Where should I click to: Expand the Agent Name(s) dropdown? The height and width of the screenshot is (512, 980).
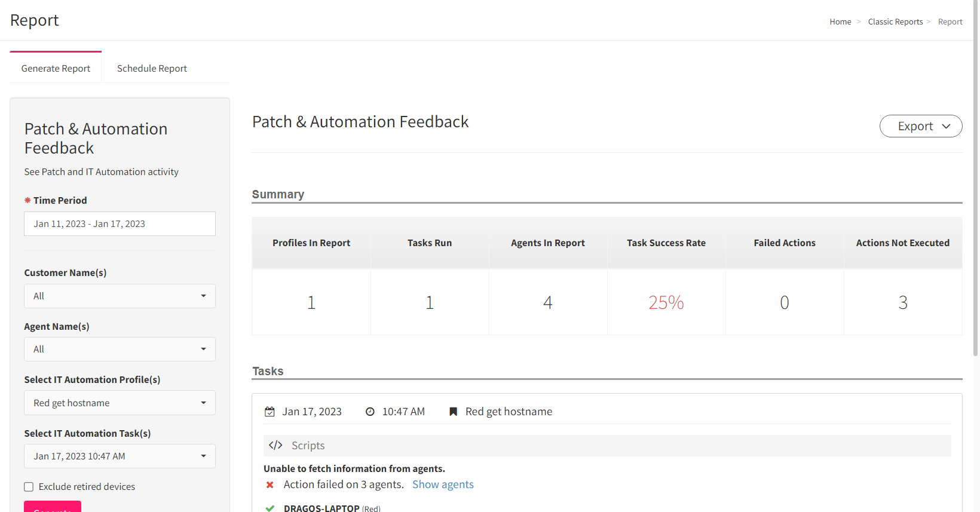(120, 349)
